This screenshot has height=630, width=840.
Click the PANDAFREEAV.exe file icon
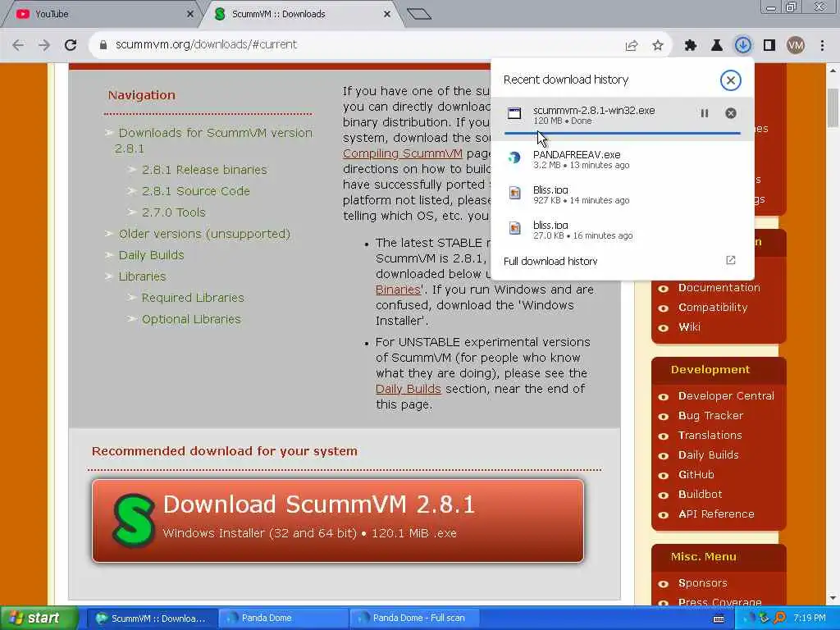pyautogui.click(x=514, y=157)
